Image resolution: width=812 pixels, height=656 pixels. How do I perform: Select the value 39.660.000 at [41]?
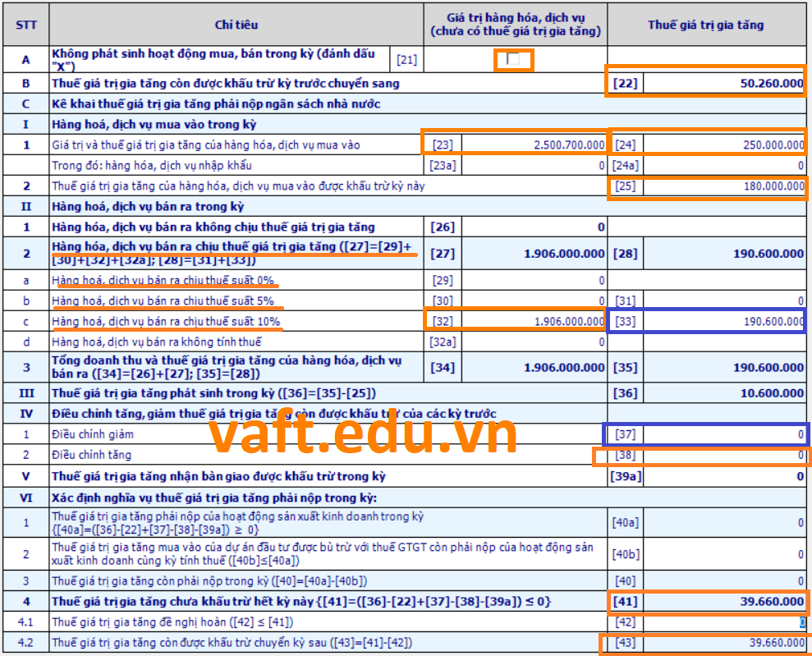772,601
